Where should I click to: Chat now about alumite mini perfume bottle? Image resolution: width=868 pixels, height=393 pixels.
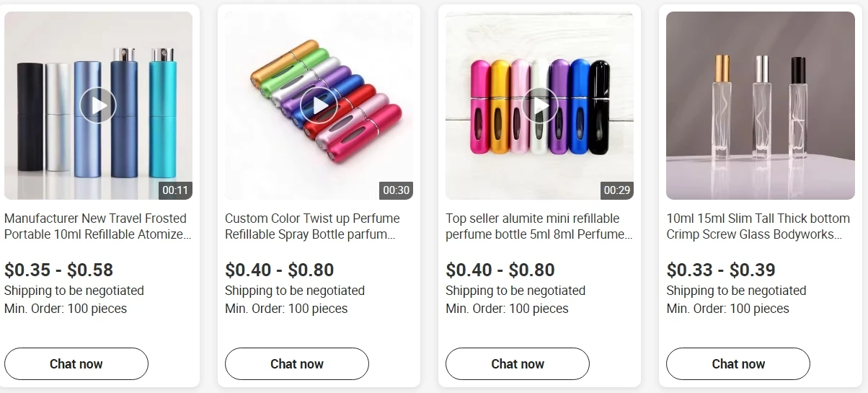pos(518,364)
